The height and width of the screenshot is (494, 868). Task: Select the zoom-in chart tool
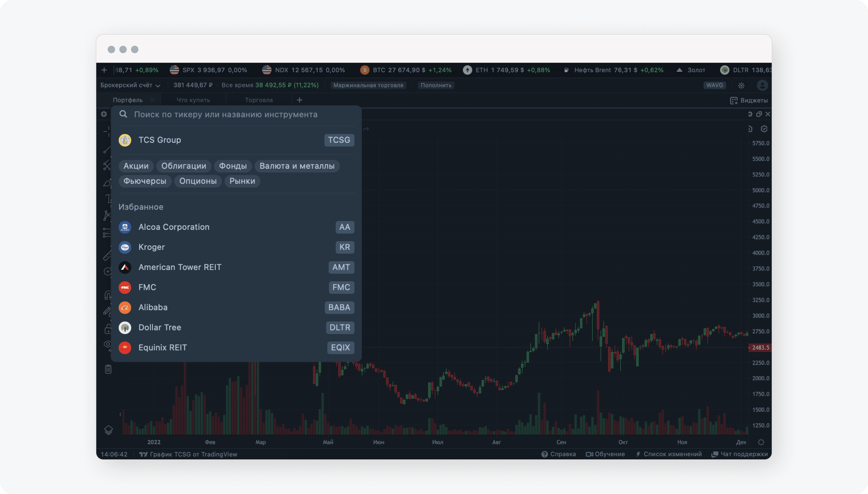coord(107,271)
